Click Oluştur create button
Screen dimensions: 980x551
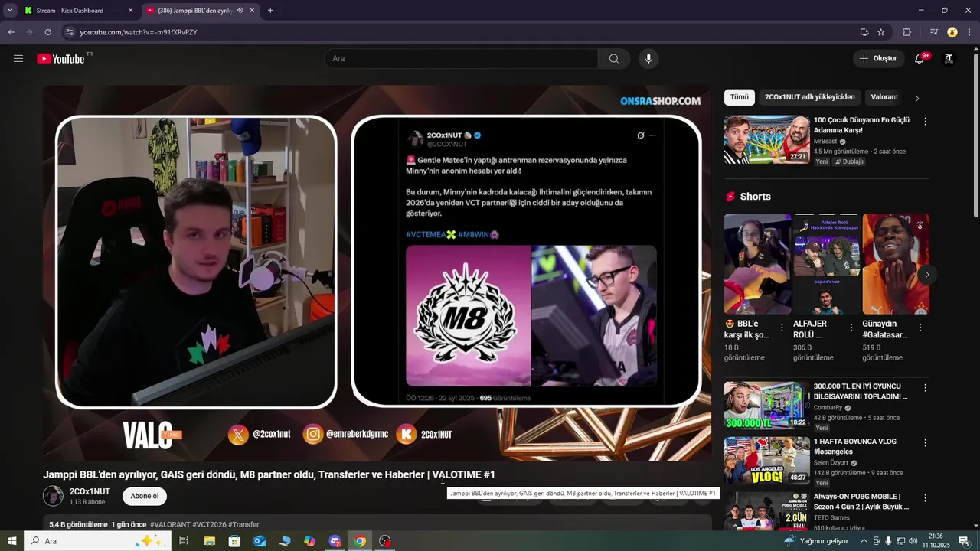tap(877, 58)
